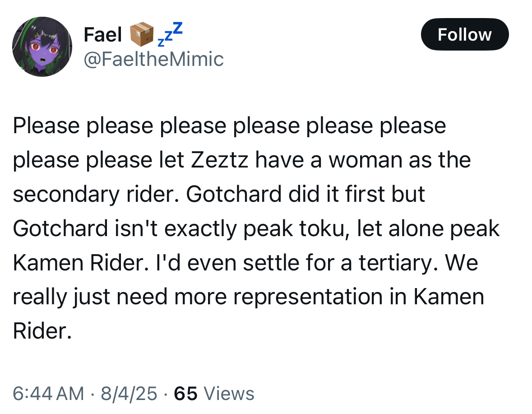Click the word representation in the tweet
Screen dimensions: 532x414
tap(308, 297)
